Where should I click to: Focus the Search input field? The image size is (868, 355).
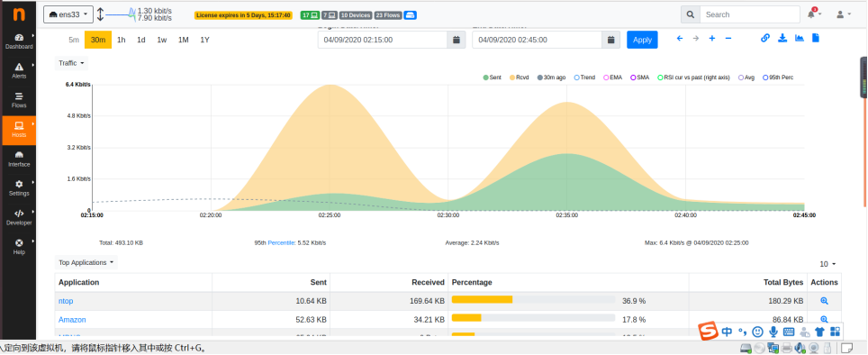(x=749, y=14)
